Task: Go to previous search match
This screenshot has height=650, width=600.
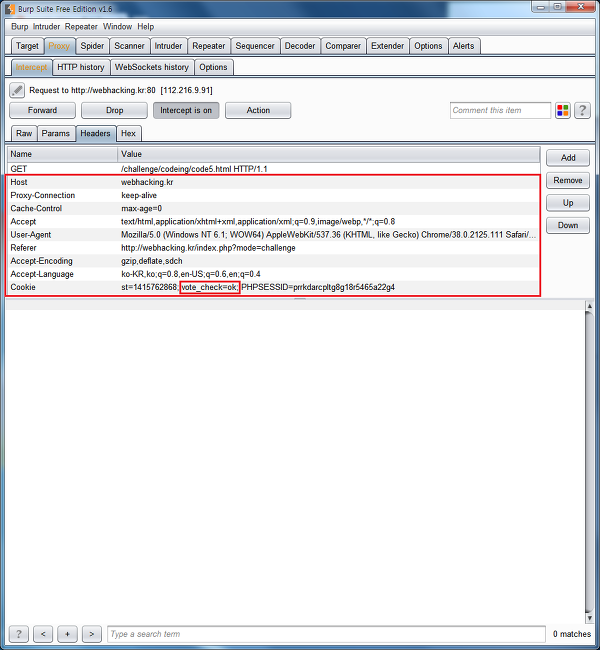Action: click(43, 633)
